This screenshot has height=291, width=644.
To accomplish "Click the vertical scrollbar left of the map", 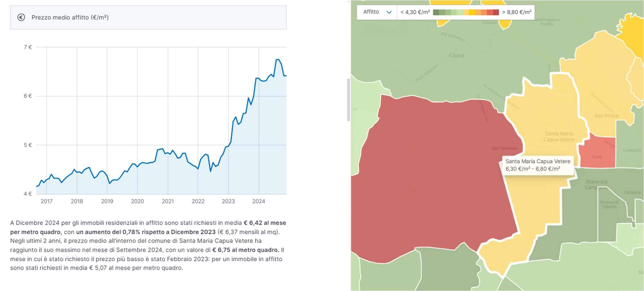I will coord(348,99).
